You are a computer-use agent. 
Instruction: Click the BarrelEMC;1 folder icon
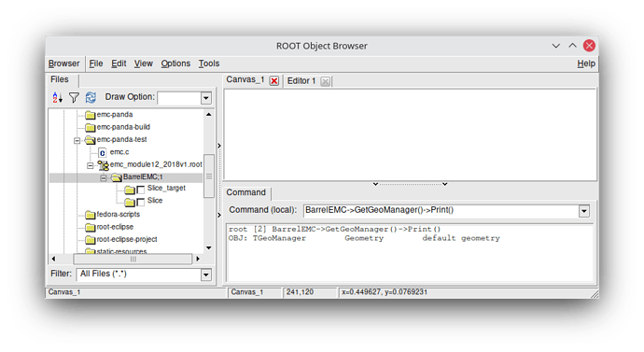pyautogui.click(x=117, y=177)
